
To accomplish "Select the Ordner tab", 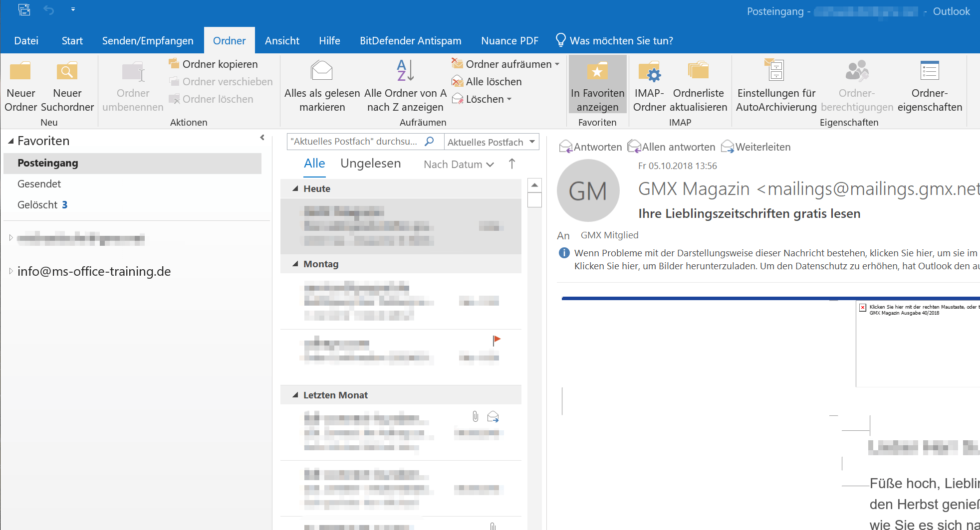I will coord(230,40).
